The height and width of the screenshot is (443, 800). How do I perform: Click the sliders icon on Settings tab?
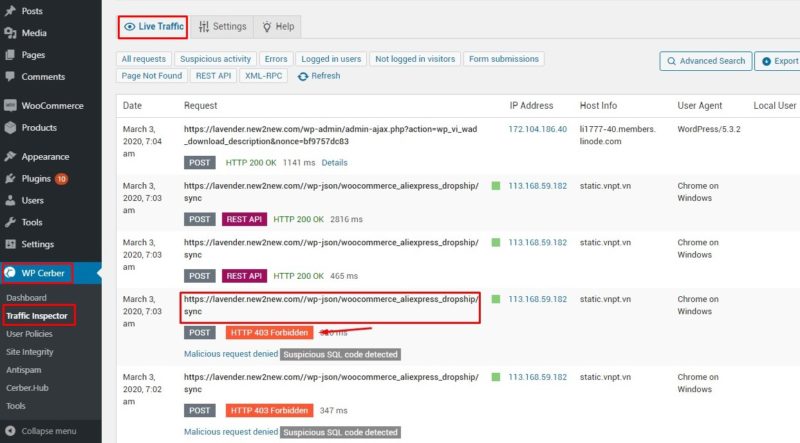coord(204,27)
